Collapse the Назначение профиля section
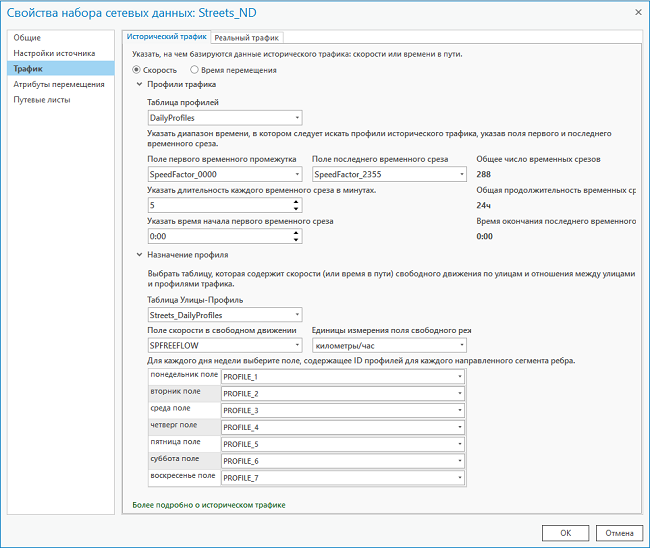Screen dimensions: 650x548 139,255
